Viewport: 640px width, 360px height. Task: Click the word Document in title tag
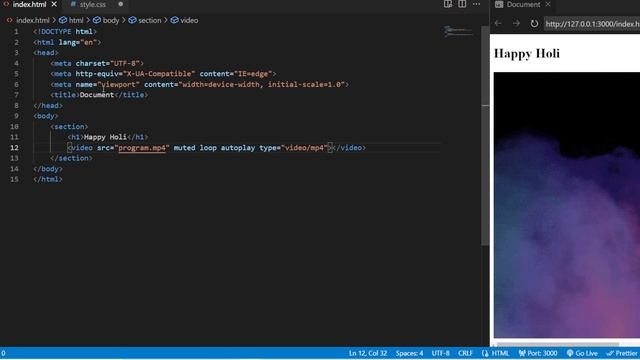pos(97,95)
